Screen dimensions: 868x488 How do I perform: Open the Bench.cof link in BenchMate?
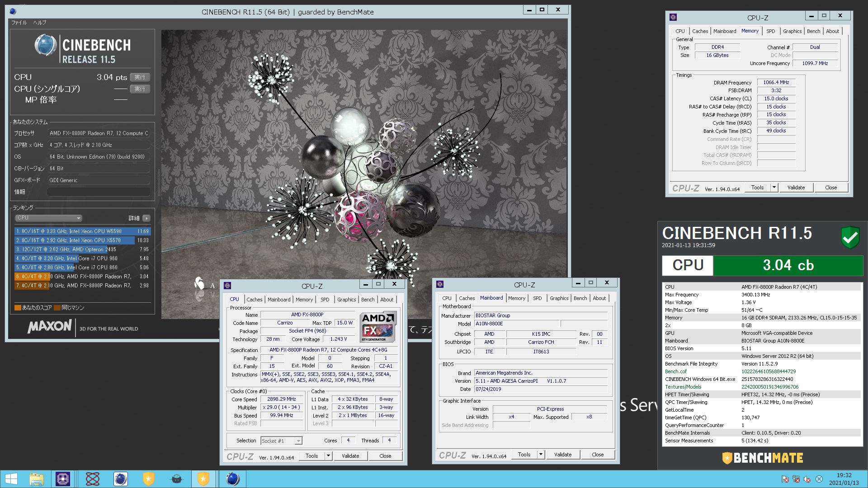click(675, 371)
